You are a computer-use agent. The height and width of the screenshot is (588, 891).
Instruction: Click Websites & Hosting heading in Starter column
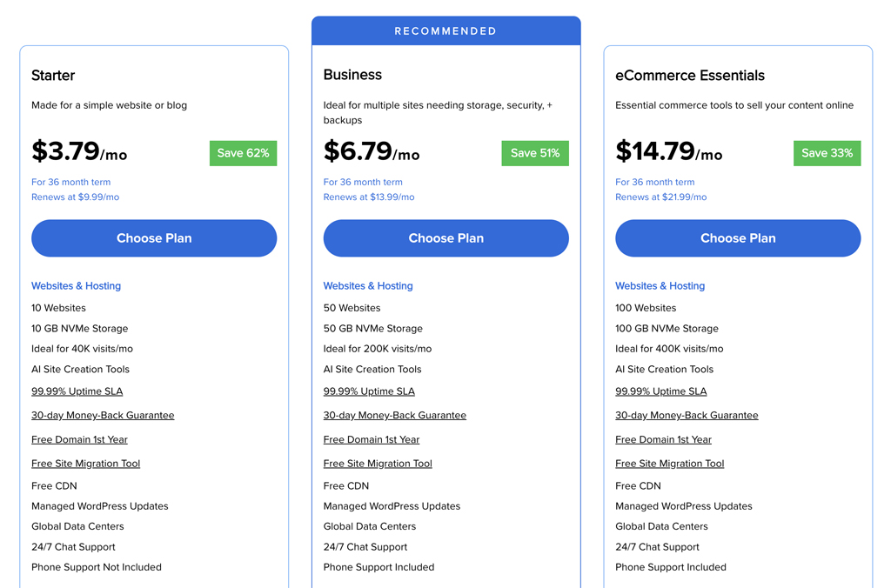click(77, 285)
